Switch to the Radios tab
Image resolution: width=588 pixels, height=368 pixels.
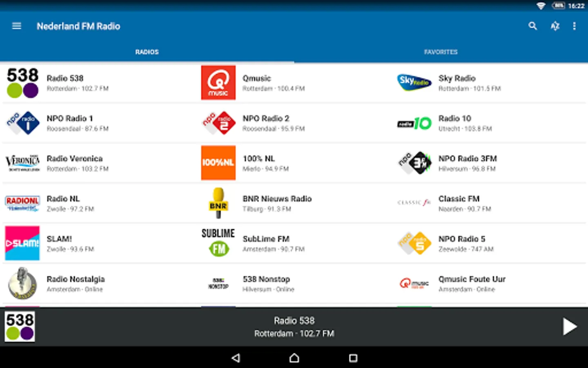click(147, 52)
